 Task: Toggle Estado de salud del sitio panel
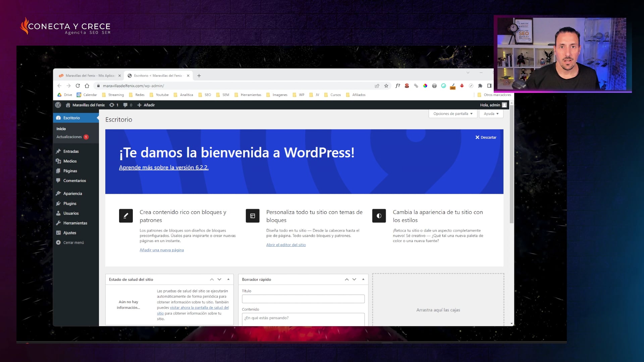click(228, 279)
